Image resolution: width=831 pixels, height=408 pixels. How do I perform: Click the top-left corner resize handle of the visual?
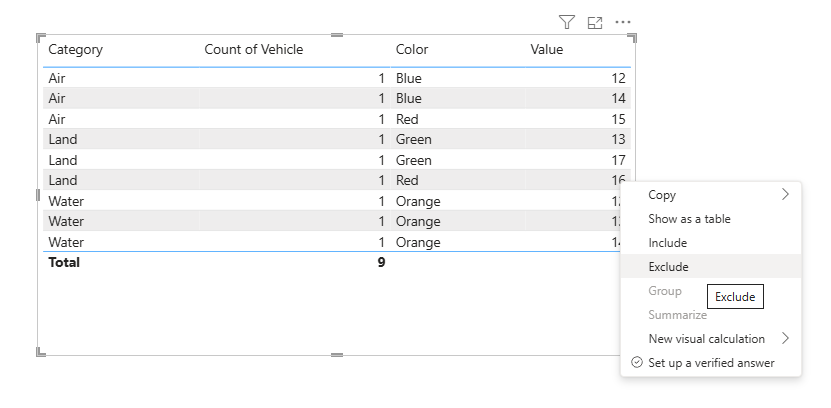coord(41,38)
